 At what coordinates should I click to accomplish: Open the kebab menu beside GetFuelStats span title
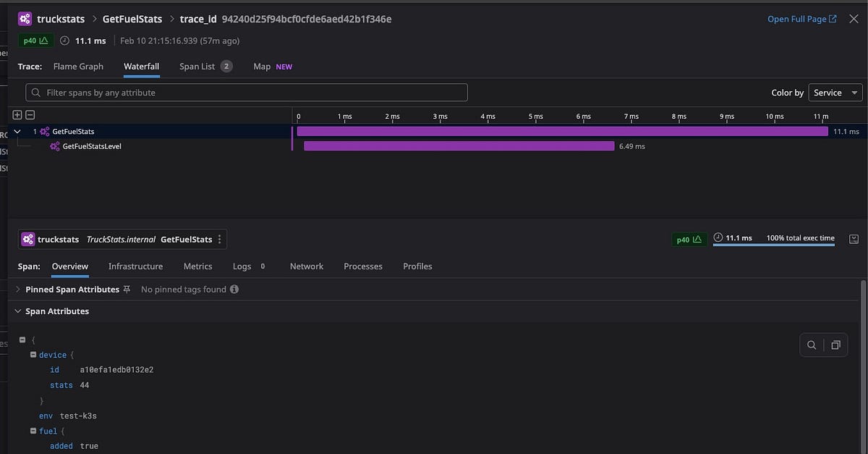point(219,238)
